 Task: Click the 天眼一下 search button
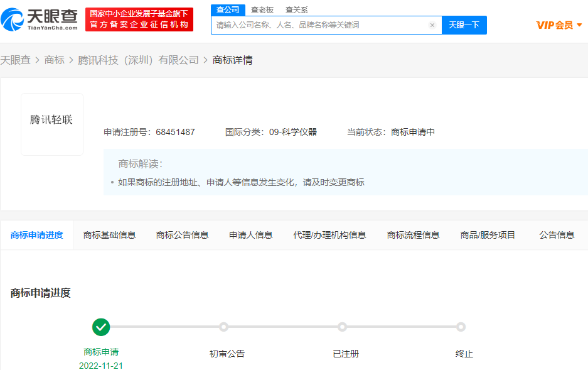pos(464,25)
